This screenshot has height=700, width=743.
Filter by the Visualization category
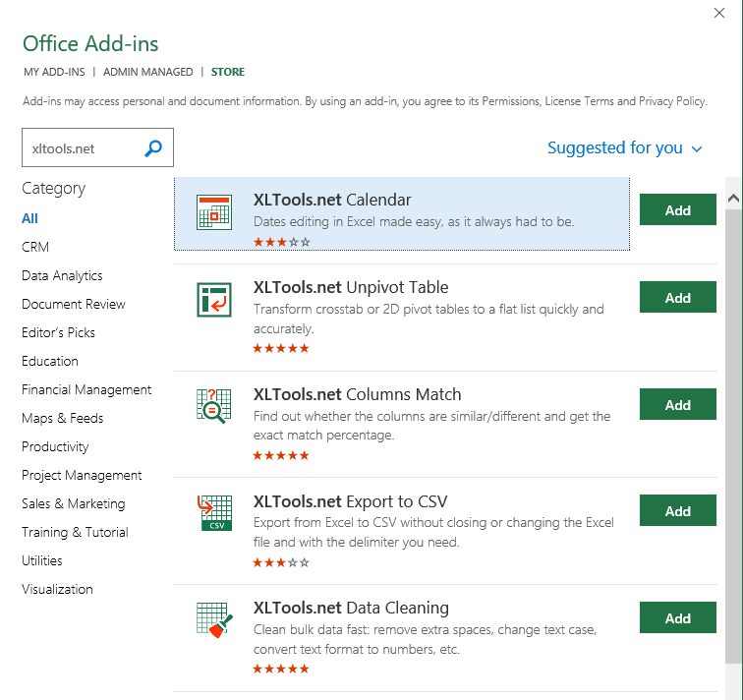[x=57, y=589]
